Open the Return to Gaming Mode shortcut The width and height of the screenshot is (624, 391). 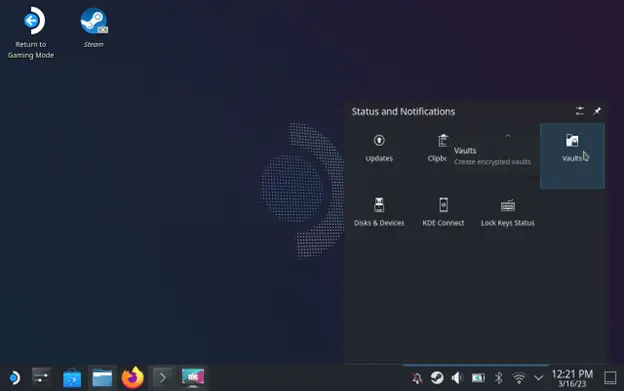[31, 33]
